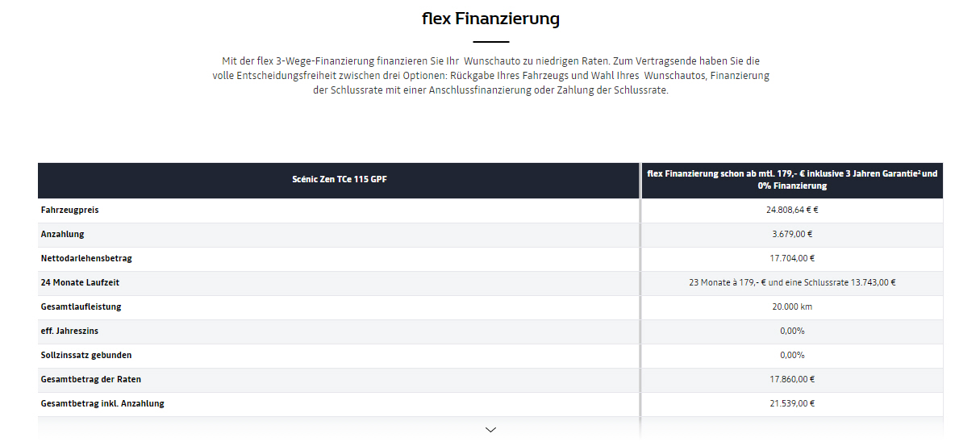Click the 20.000 km value
Image resolution: width=980 pixels, height=442 pixels.
[x=792, y=307]
